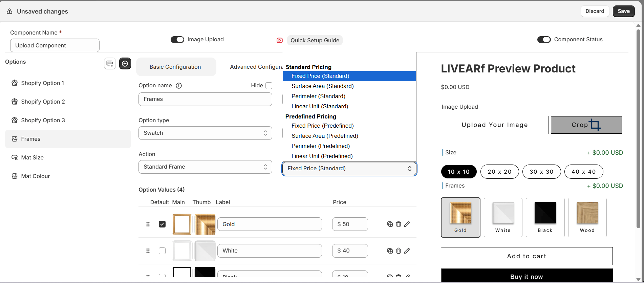The image size is (644, 283).
Task: Duplicate the Gold option value
Action: pos(390,224)
